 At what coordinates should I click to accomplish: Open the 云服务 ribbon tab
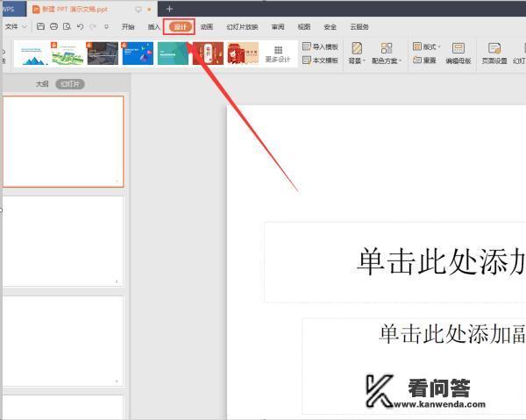pos(359,27)
